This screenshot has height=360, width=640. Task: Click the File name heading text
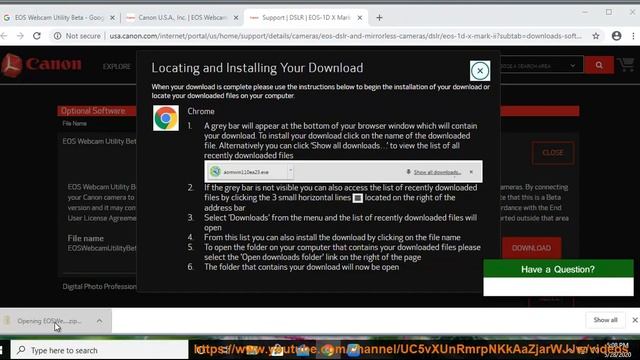(86, 238)
